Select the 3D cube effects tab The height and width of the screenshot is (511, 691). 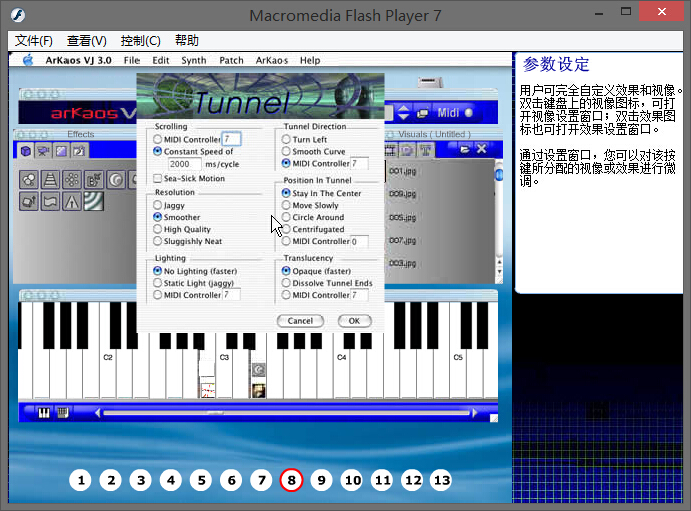[26, 151]
